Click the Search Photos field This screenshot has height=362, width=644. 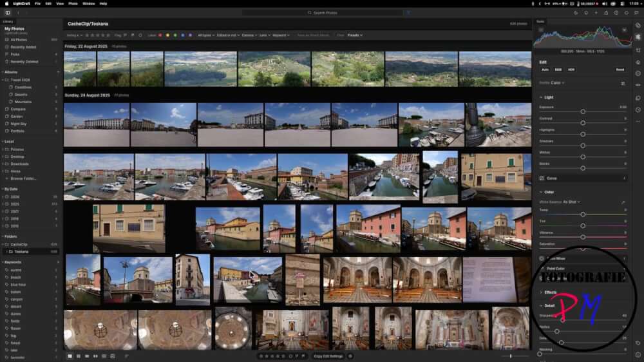tap(323, 13)
